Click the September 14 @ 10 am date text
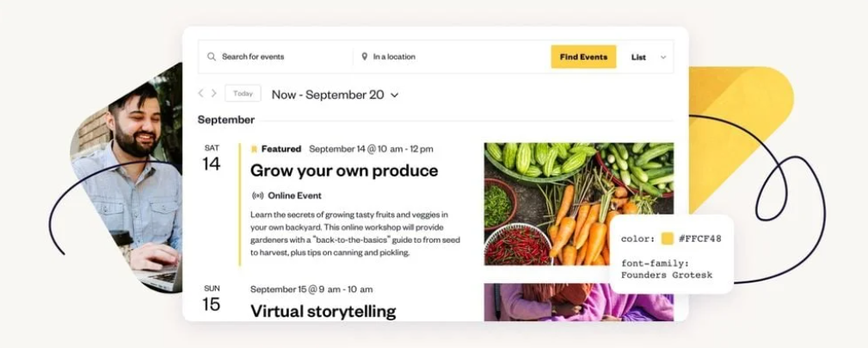The height and width of the screenshot is (348, 868). click(x=371, y=149)
